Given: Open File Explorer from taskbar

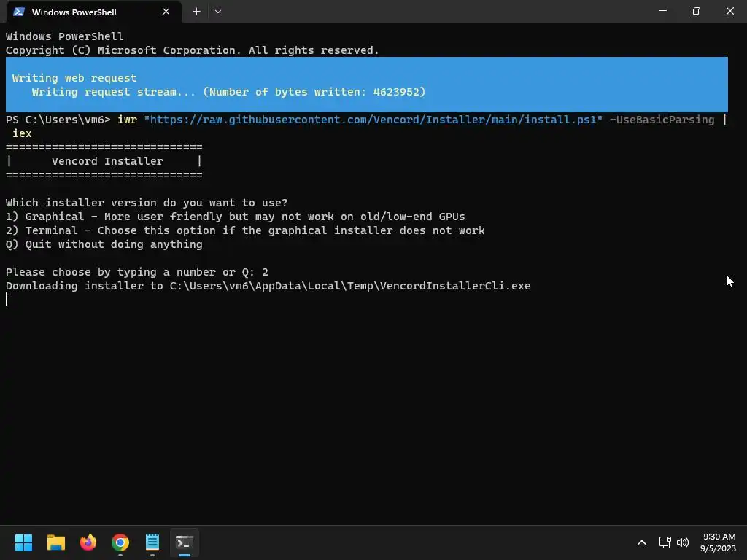Looking at the screenshot, I should click(x=55, y=542).
